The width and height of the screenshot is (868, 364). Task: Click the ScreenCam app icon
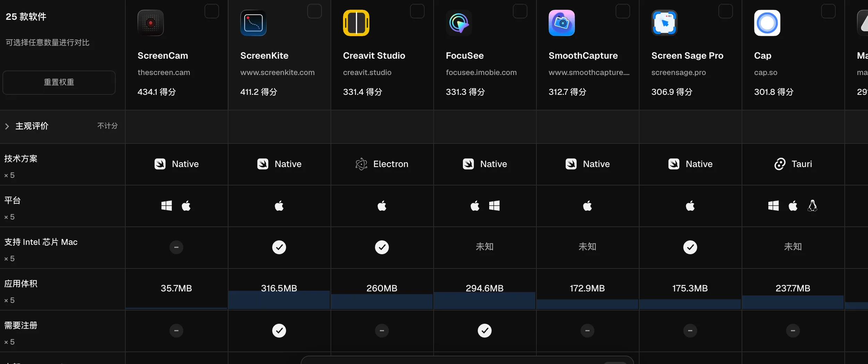click(150, 23)
